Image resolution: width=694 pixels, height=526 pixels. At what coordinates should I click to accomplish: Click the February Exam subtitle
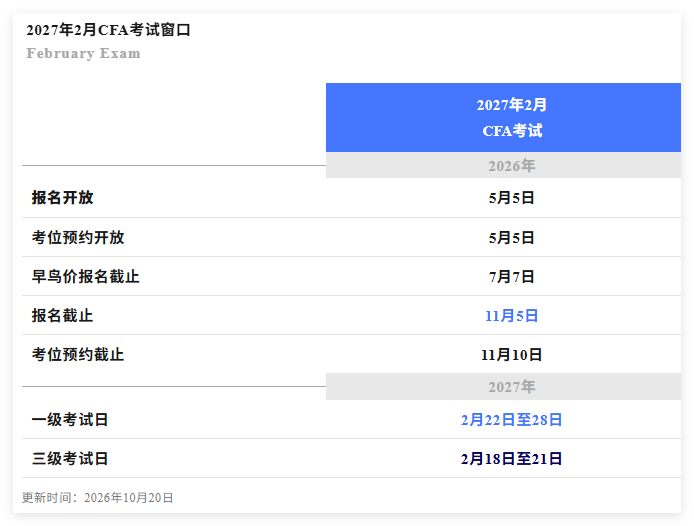[84, 53]
